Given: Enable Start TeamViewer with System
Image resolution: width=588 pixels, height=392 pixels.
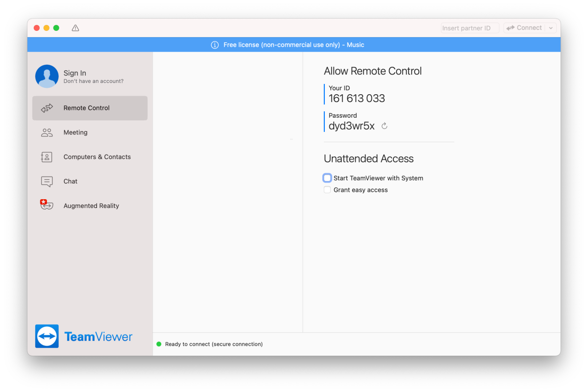Looking at the screenshot, I should 327,178.
